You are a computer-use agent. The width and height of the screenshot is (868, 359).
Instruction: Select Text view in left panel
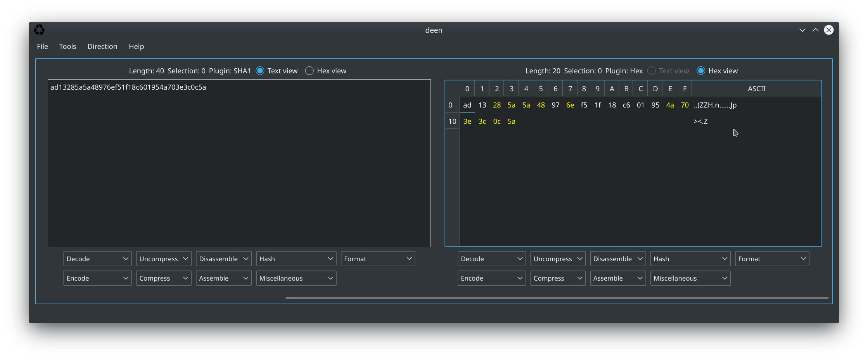[260, 71]
